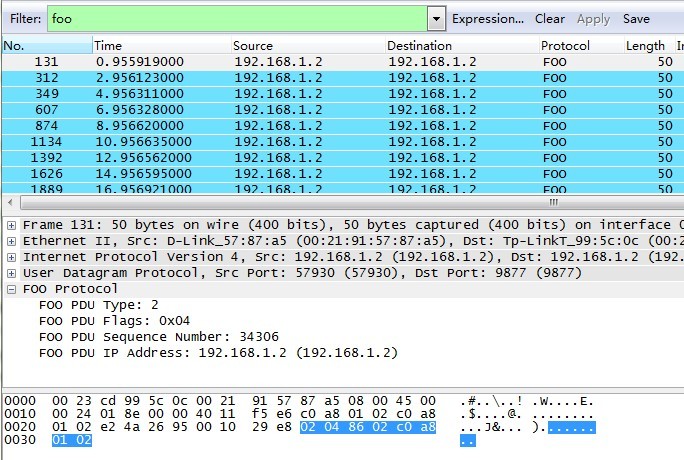Sort packets by No. column header

(x=47, y=45)
